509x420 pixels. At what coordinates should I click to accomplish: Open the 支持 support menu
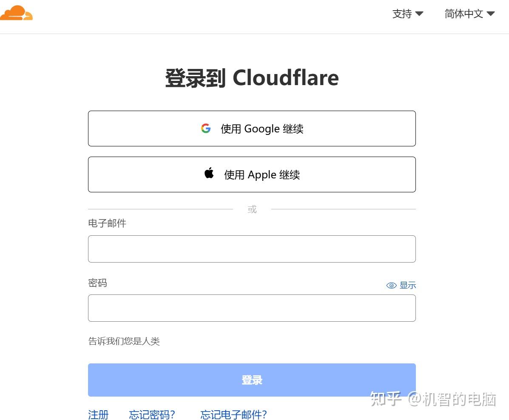pos(402,14)
